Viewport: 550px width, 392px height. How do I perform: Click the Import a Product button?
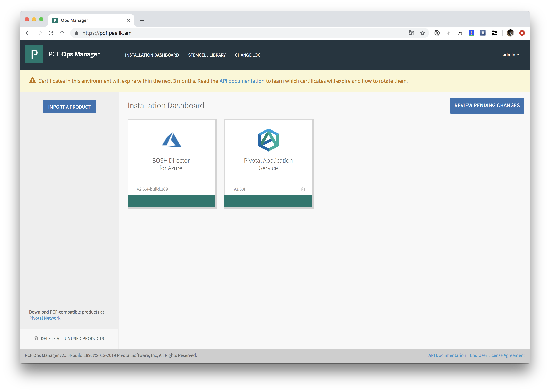pyautogui.click(x=69, y=107)
